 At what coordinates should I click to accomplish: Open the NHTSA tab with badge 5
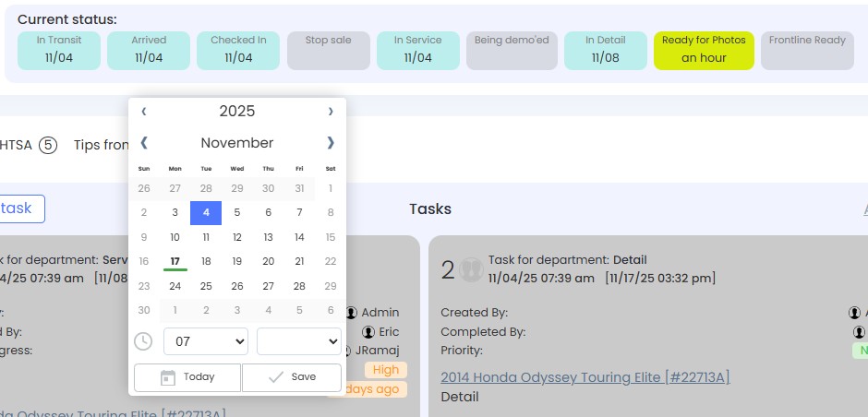(x=28, y=145)
